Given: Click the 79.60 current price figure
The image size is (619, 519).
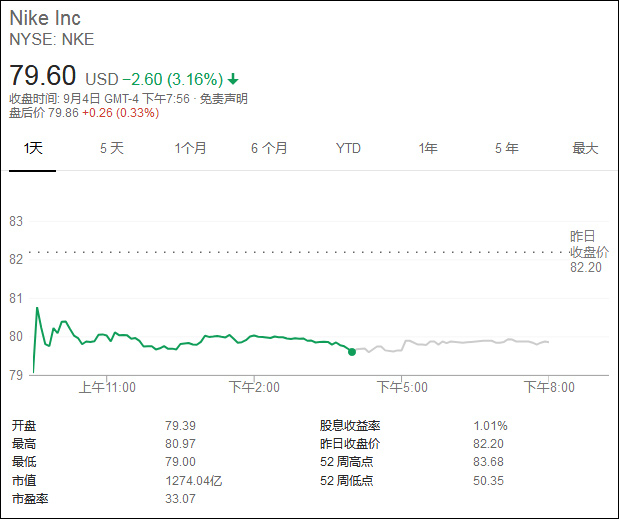Looking at the screenshot, I should pyautogui.click(x=44, y=76).
